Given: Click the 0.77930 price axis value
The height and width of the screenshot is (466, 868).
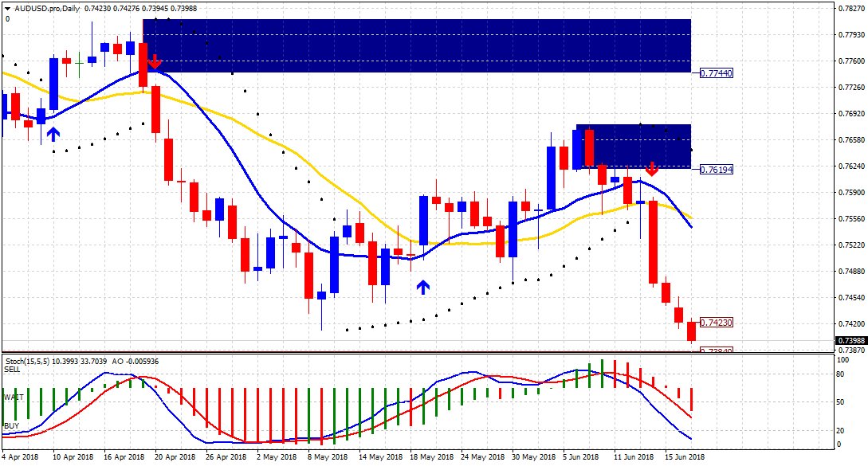Looking at the screenshot, I should coord(851,34).
